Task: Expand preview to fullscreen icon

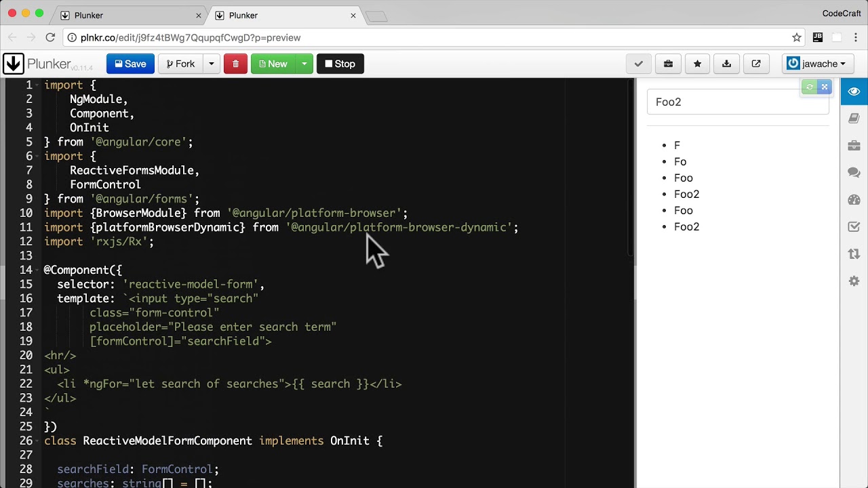Action: (825, 87)
